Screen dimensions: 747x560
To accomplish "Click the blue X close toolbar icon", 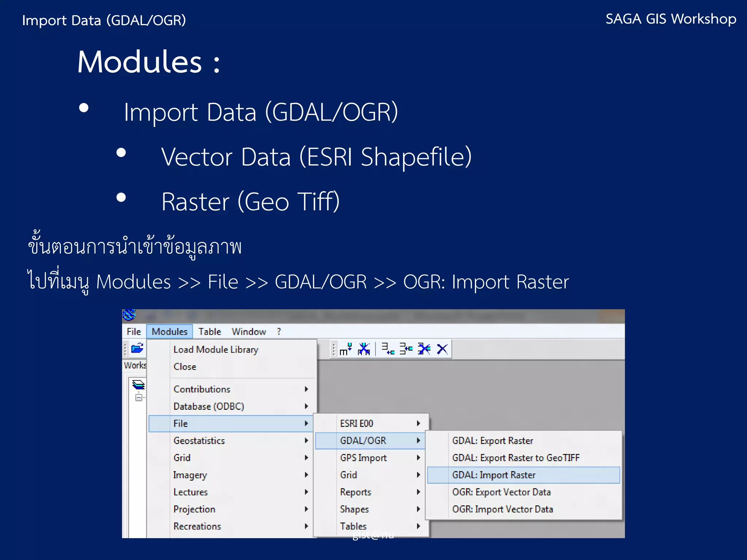I will 442,349.
